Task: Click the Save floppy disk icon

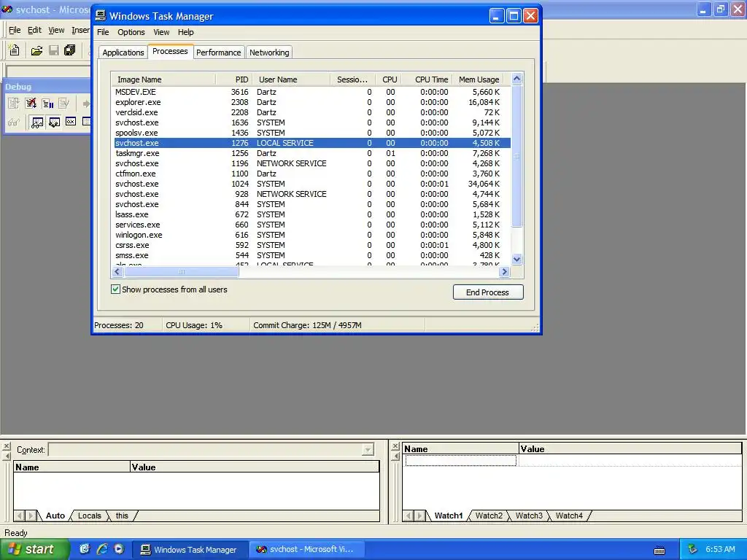Action: pyautogui.click(x=54, y=50)
